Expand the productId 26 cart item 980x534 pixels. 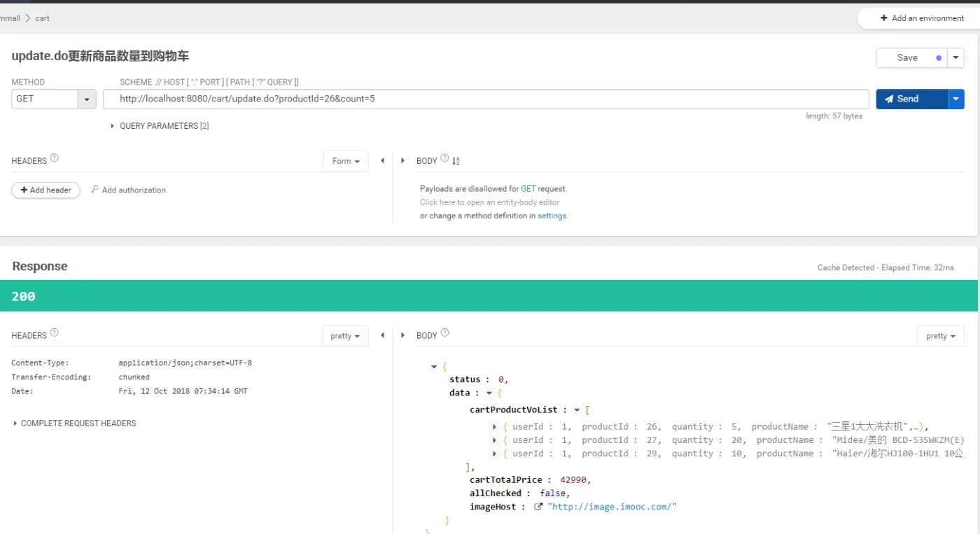[495, 427]
